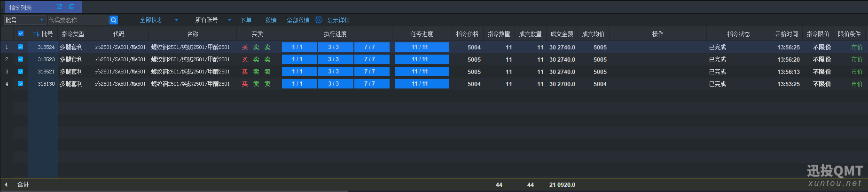Open the 所有账号 account filter dropdown
The height and width of the screenshot is (192, 868).
[213, 20]
